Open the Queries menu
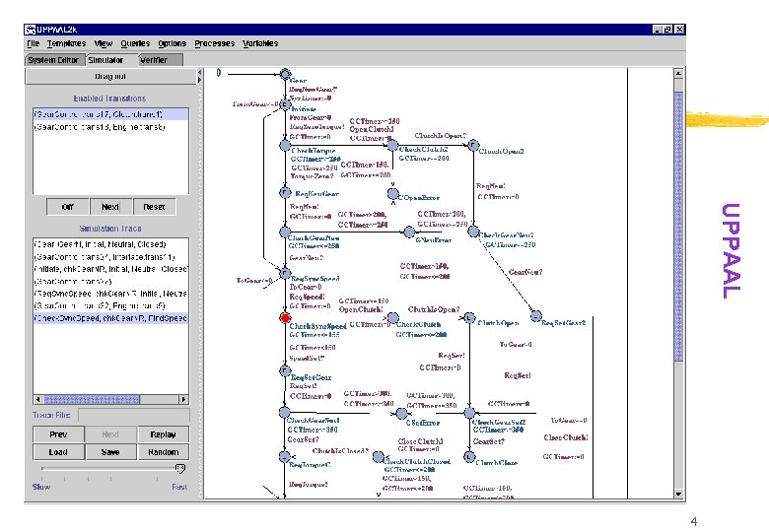Image resolution: width=769 pixels, height=532 pixels. pos(135,43)
